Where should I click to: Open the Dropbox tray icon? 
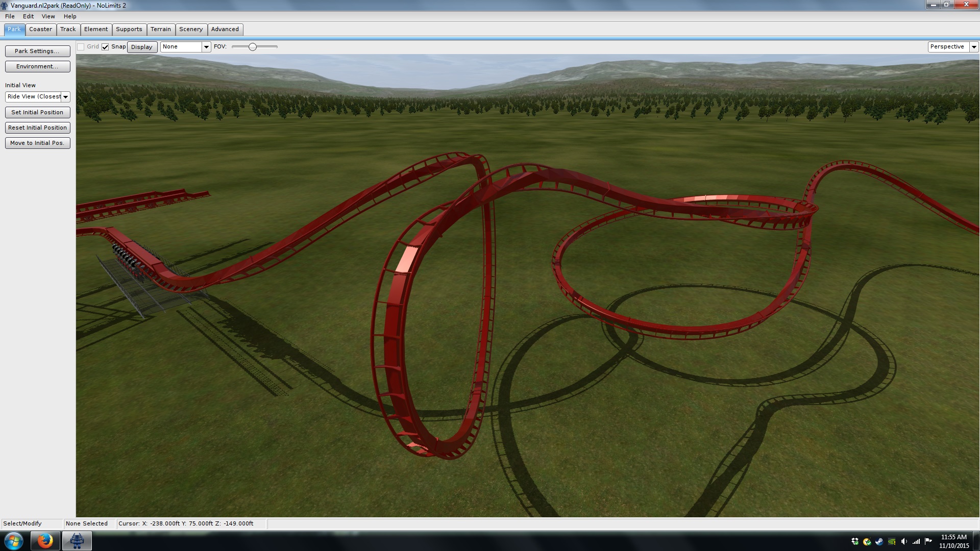coord(855,541)
